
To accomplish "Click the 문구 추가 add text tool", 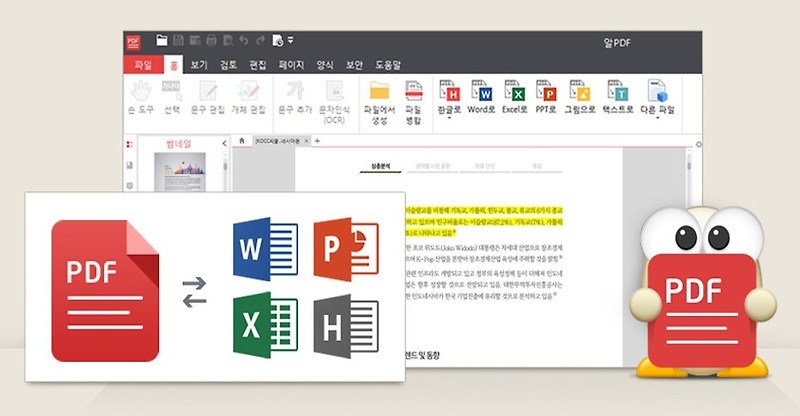I will [x=295, y=97].
